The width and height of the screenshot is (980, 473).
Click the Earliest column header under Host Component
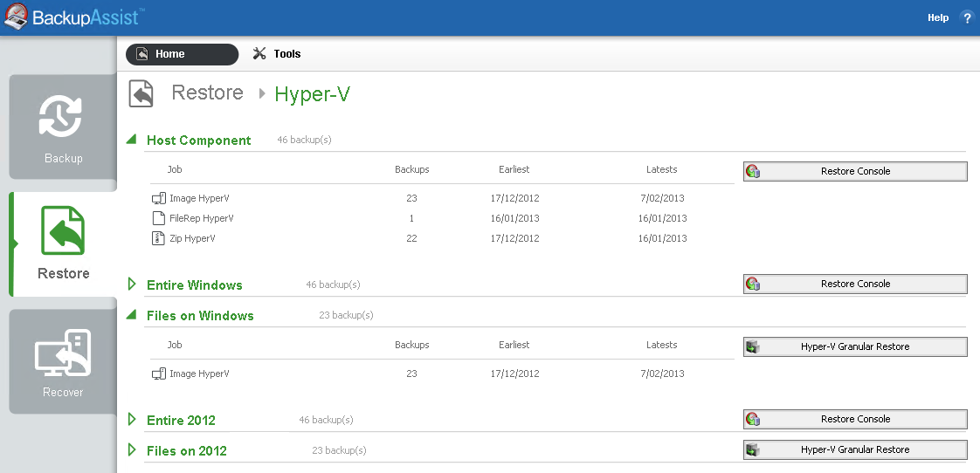pos(514,169)
